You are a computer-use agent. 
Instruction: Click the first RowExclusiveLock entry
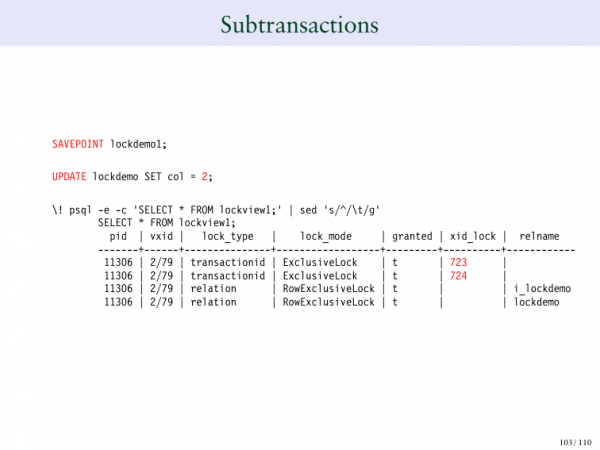coord(326,288)
